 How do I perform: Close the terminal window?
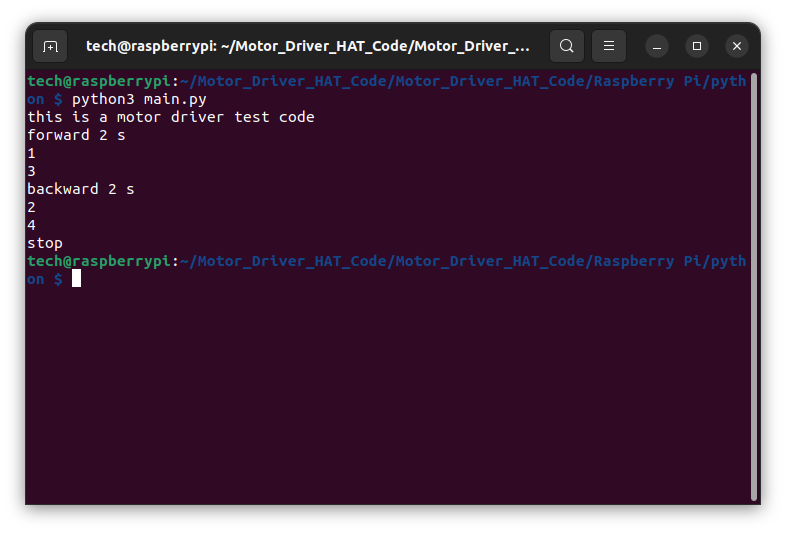[x=737, y=46]
